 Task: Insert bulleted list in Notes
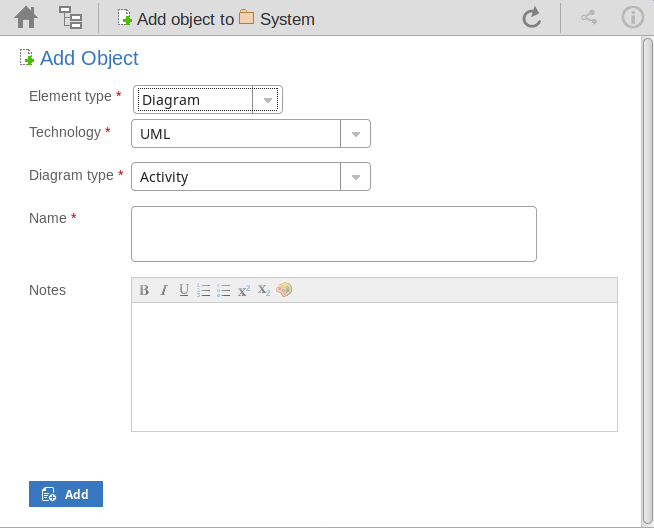(224, 290)
